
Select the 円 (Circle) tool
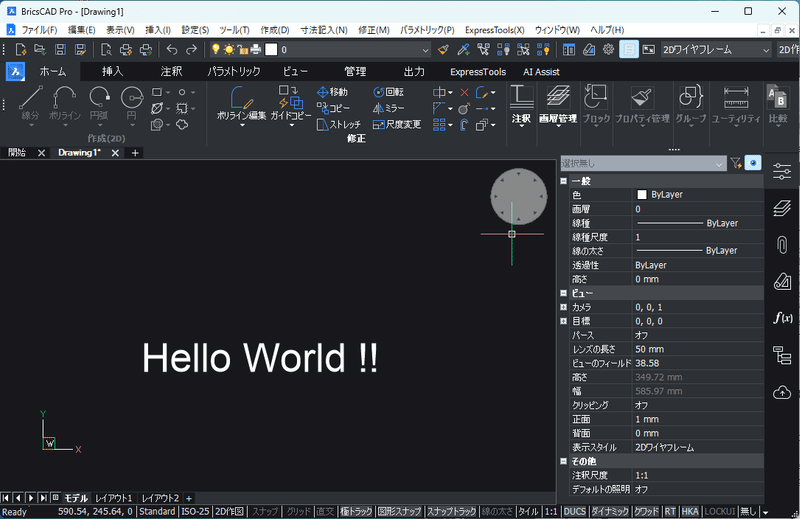point(132,103)
